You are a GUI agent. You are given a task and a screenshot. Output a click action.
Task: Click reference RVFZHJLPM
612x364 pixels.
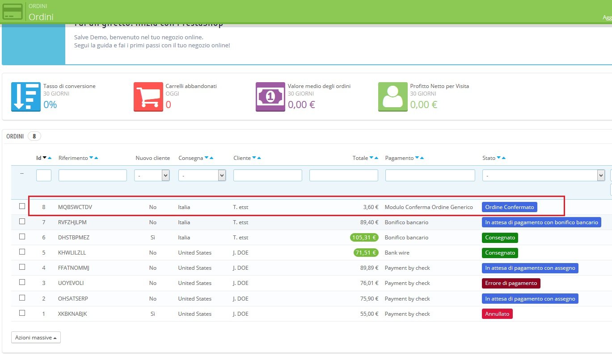click(72, 222)
